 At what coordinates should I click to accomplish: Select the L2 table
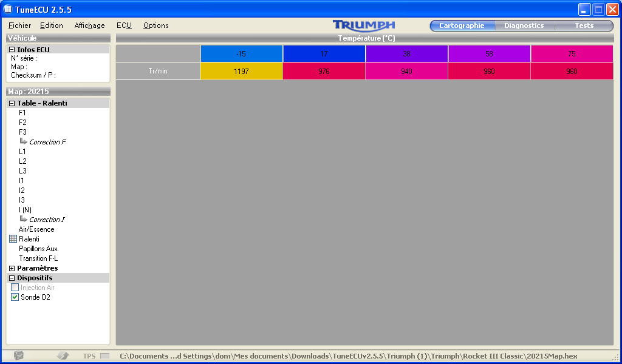point(22,161)
